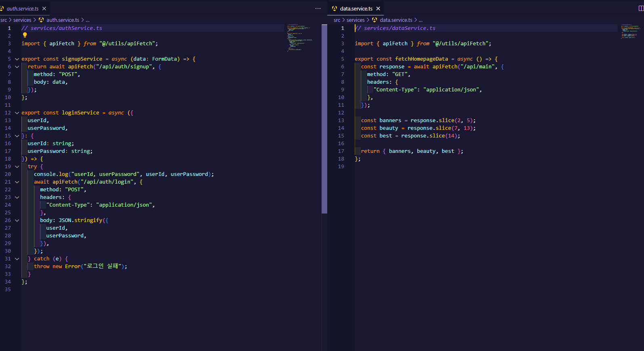Open the left editor more actions menu
644x351 pixels.
[318, 8]
